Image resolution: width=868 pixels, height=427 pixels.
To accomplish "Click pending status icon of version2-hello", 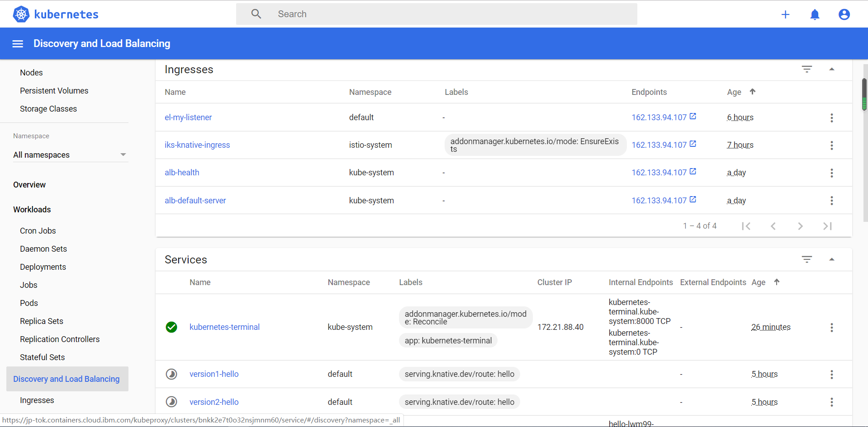I will (x=171, y=402).
